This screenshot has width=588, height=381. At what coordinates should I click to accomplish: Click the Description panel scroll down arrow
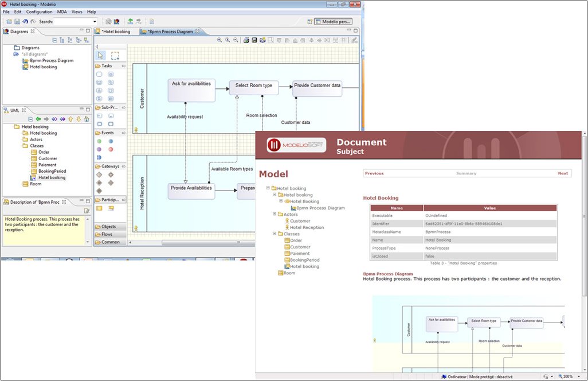click(88, 242)
